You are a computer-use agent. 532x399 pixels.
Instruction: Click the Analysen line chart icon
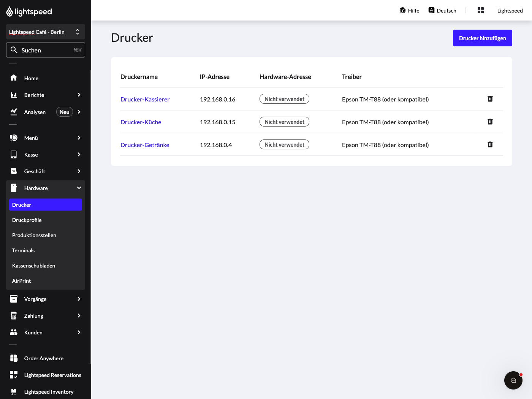(14, 112)
